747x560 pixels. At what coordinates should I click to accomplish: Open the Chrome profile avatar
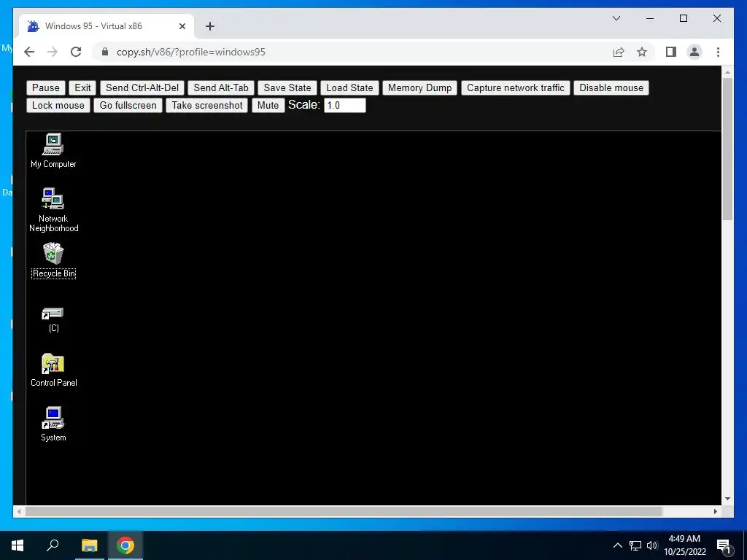(x=694, y=52)
